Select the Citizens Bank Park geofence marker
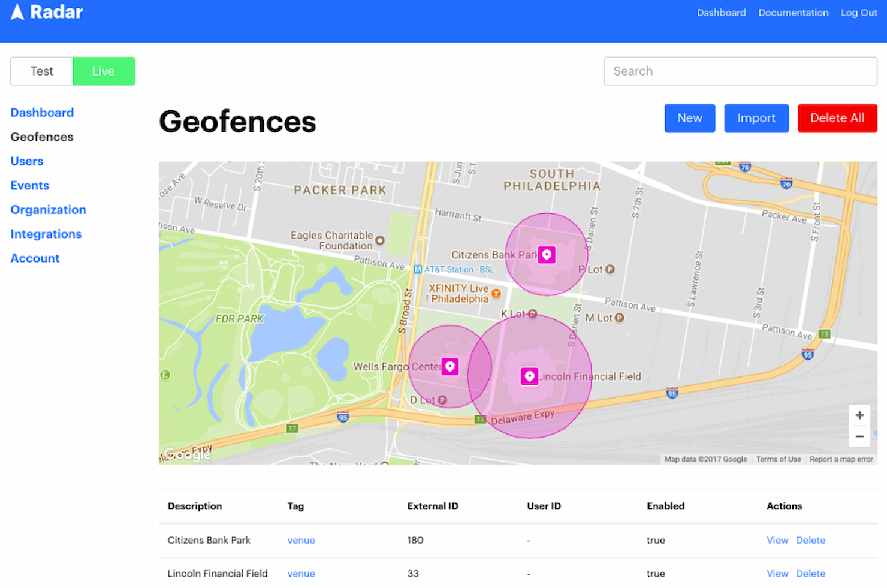Image resolution: width=887 pixels, height=588 pixels. click(x=546, y=254)
